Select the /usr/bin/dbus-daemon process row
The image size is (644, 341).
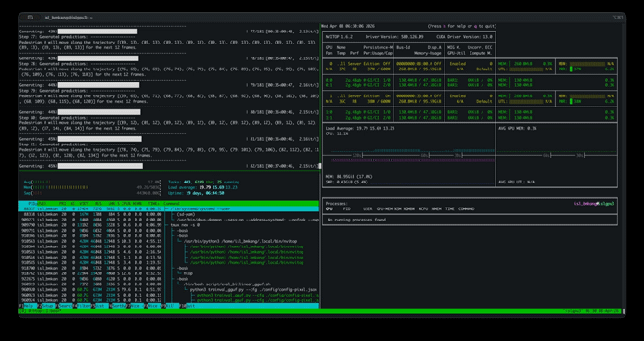click(x=168, y=220)
